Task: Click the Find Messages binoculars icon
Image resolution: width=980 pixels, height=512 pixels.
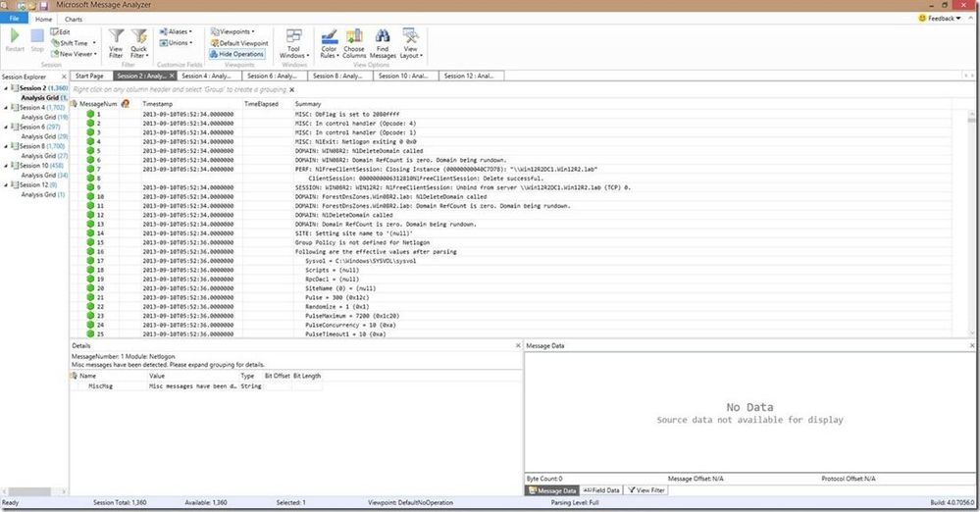Action: [383, 36]
